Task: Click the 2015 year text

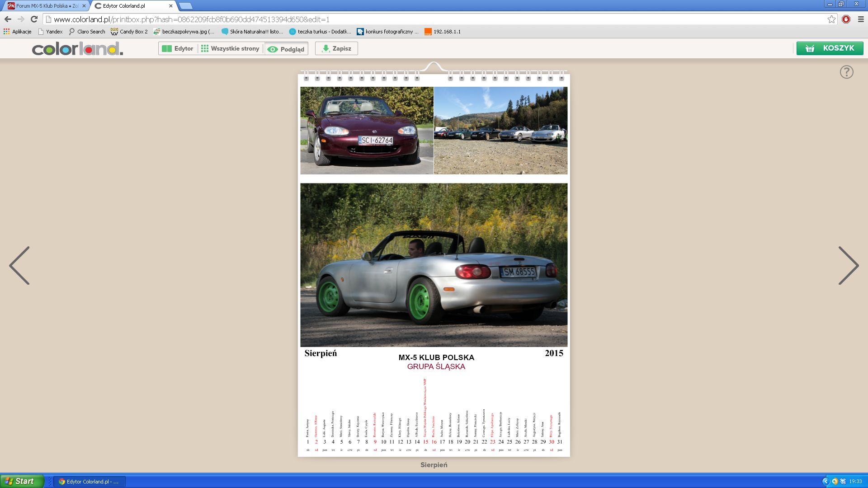Action: coord(554,353)
